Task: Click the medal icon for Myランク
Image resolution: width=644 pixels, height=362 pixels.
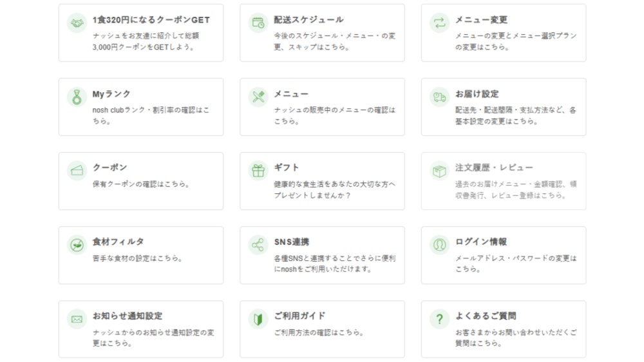Action: [x=77, y=97]
